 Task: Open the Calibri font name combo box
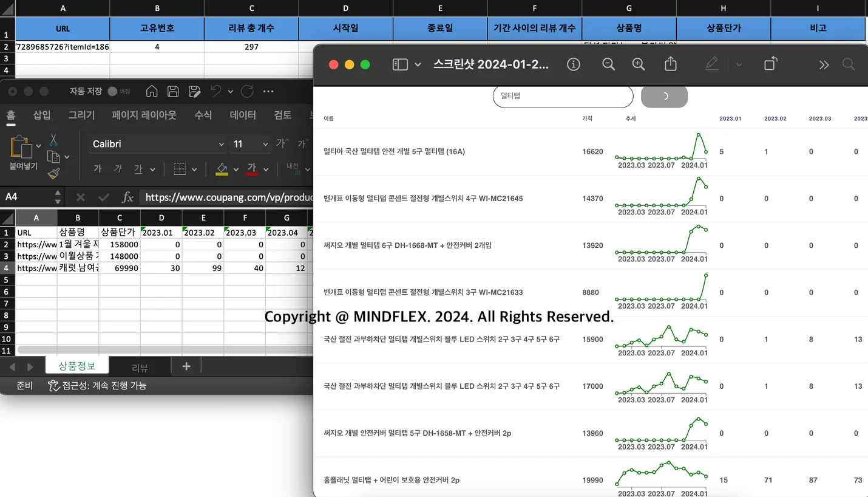(158, 144)
